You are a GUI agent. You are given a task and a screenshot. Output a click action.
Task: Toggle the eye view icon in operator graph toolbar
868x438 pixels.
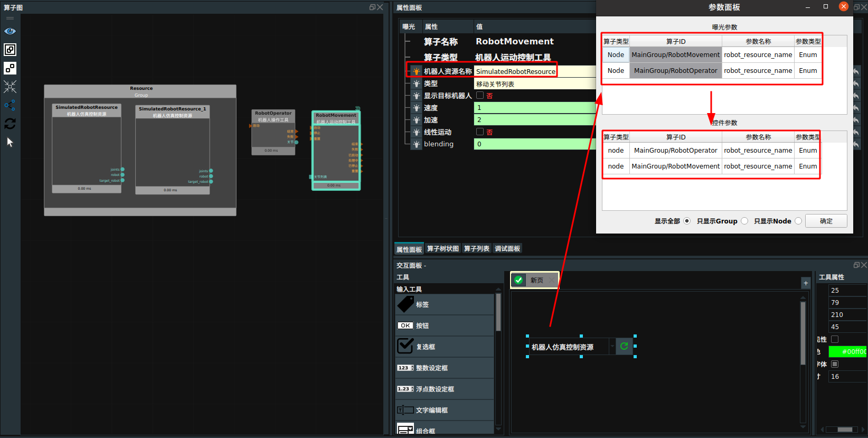pos(10,31)
